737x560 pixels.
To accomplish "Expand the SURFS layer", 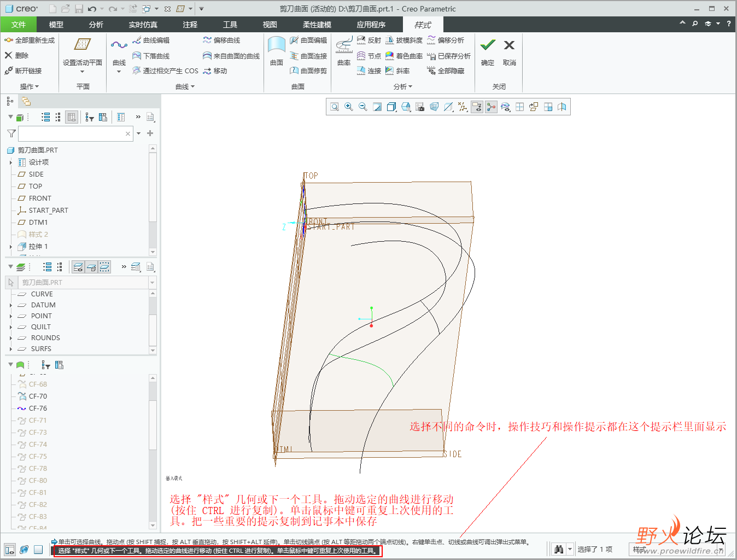I will pos(11,349).
